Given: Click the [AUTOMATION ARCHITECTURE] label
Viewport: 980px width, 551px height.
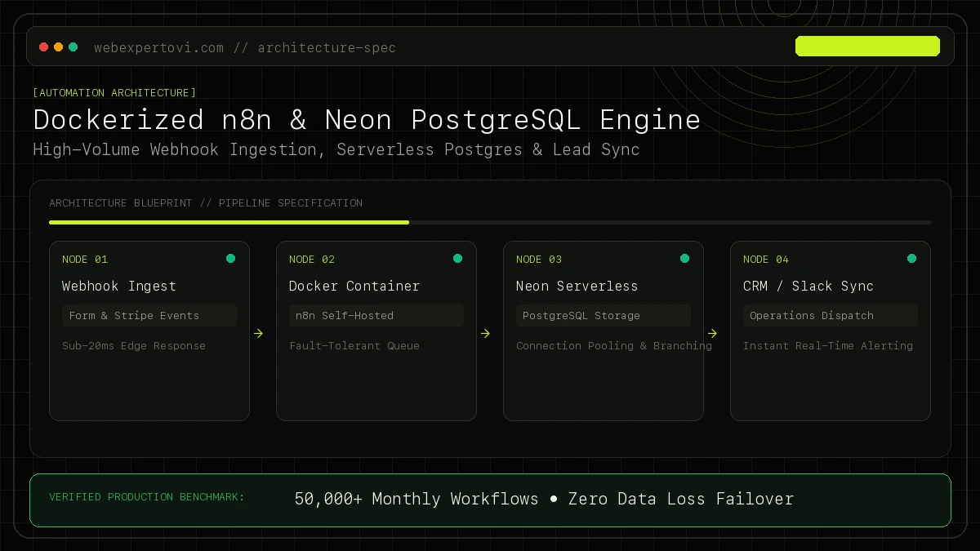Looking at the screenshot, I should [114, 93].
